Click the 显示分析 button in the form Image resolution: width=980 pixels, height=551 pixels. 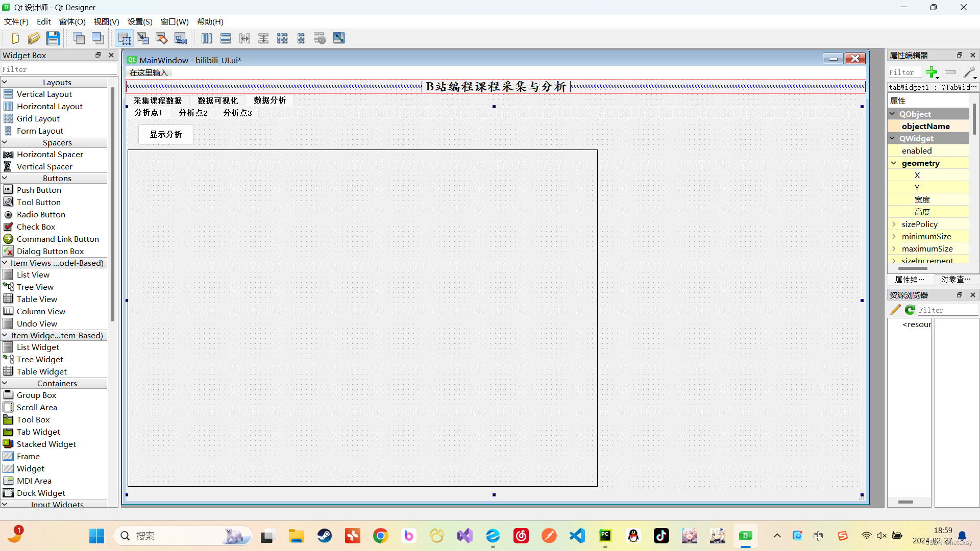166,134
